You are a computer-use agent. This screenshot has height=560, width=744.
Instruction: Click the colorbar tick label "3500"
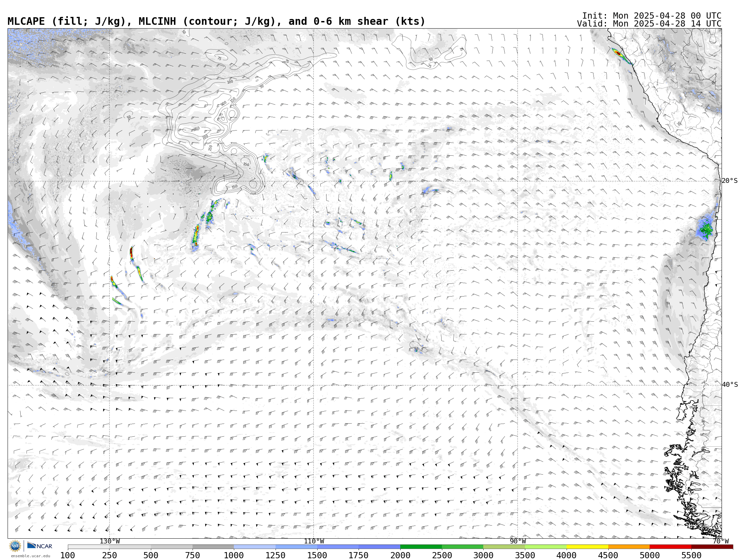pyautogui.click(x=525, y=556)
